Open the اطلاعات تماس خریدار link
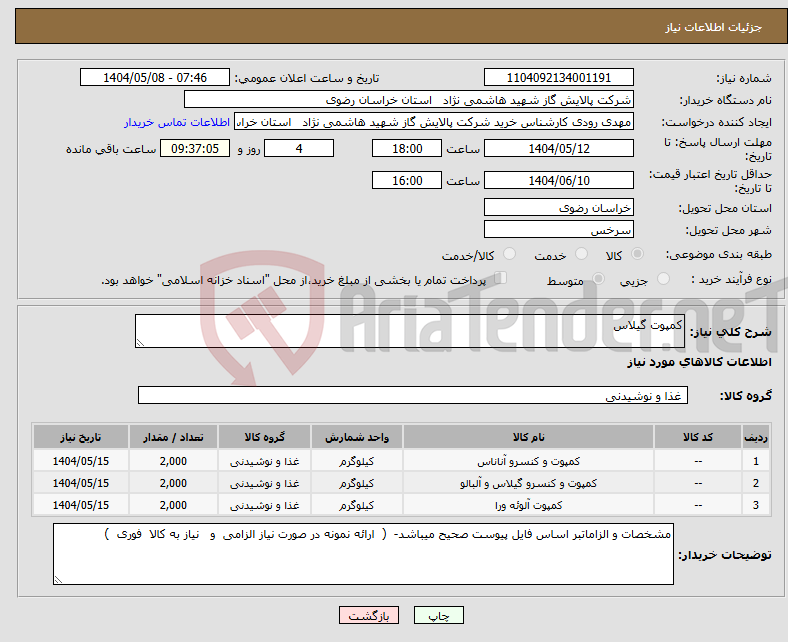The width and height of the screenshot is (788, 642). [177, 122]
